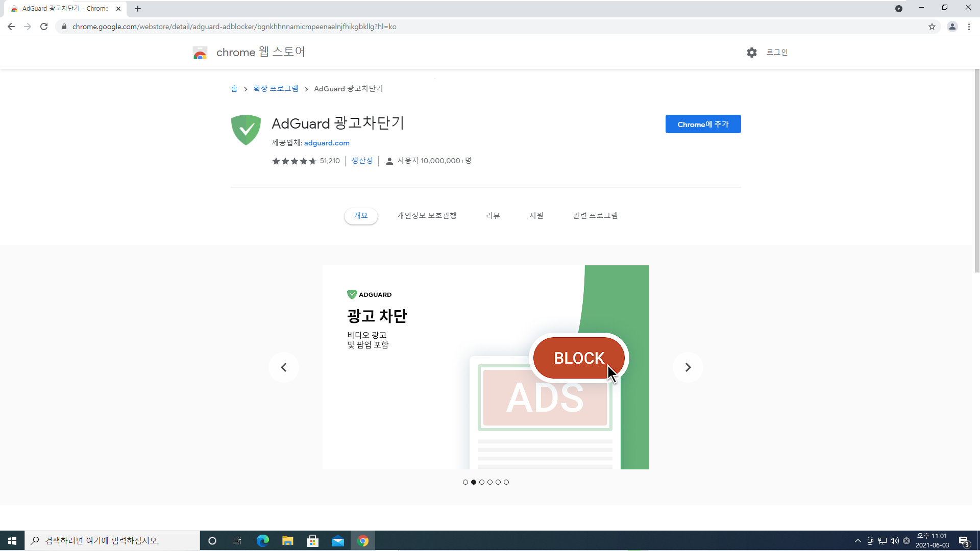Open the adguard.com provider link
Viewport: 980px width, 551px height.
pos(327,143)
